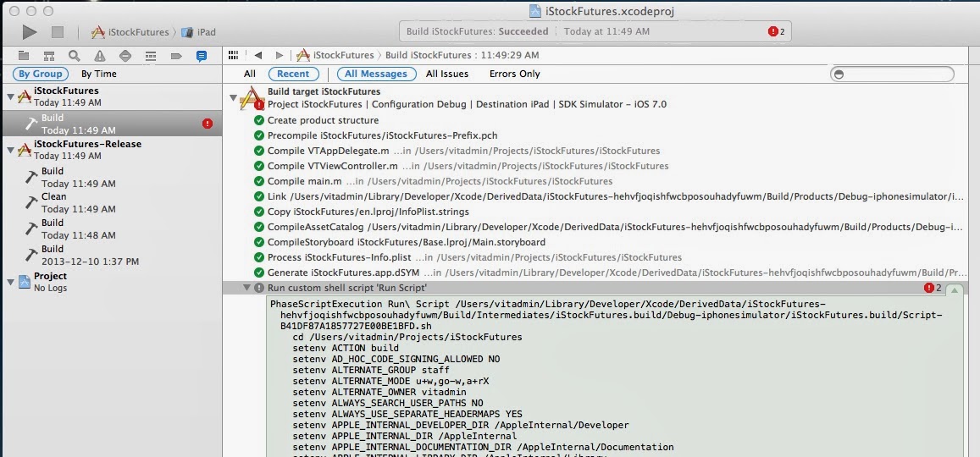
Task: Open the Log navigator speech-bubble icon
Action: (x=202, y=56)
